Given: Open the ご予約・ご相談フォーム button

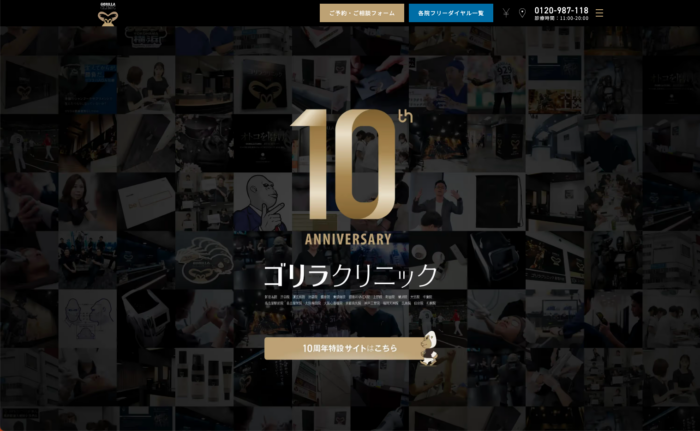Looking at the screenshot, I should pos(362,13).
